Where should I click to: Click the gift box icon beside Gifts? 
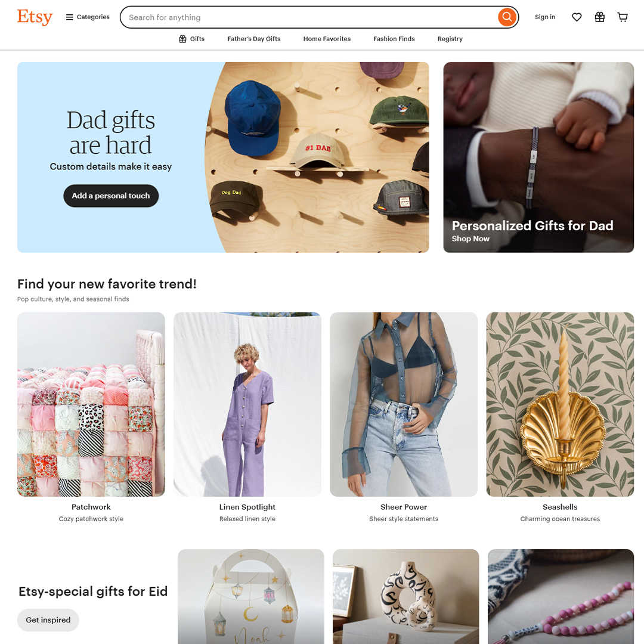183,39
